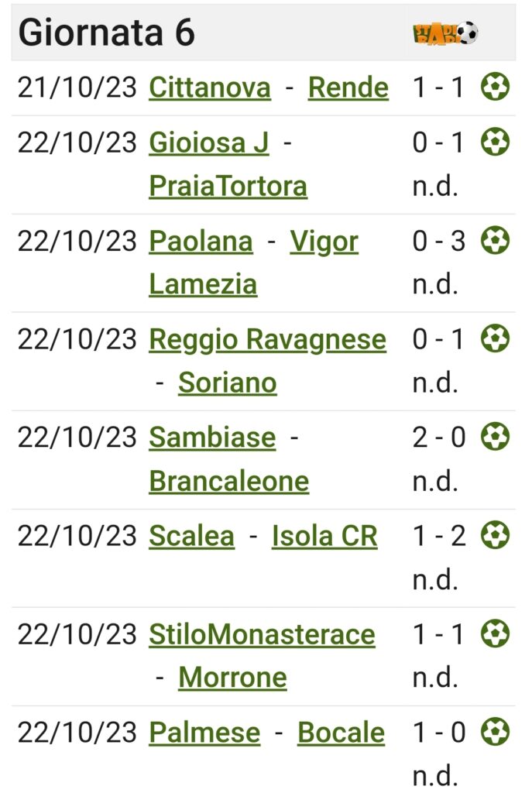The height and width of the screenshot is (793, 532).
Task: Select the Brancaleone team link
Action: [229, 481]
